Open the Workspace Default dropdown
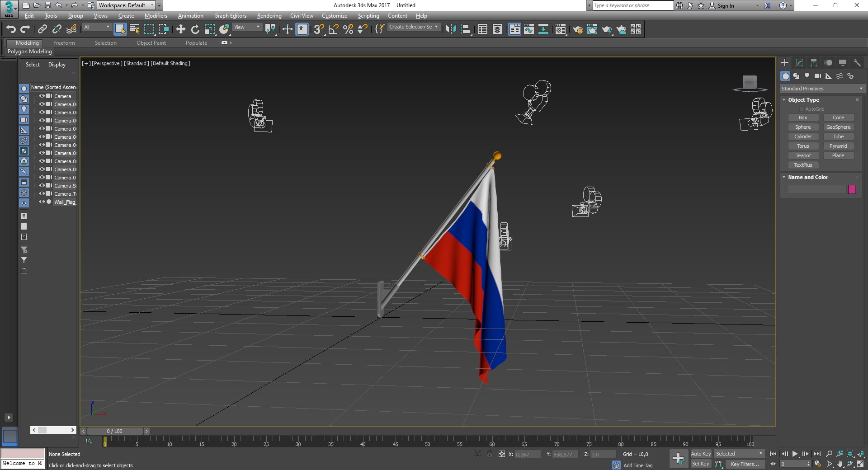The width and height of the screenshot is (868, 470). pyautogui.click(x=126, y=5)
